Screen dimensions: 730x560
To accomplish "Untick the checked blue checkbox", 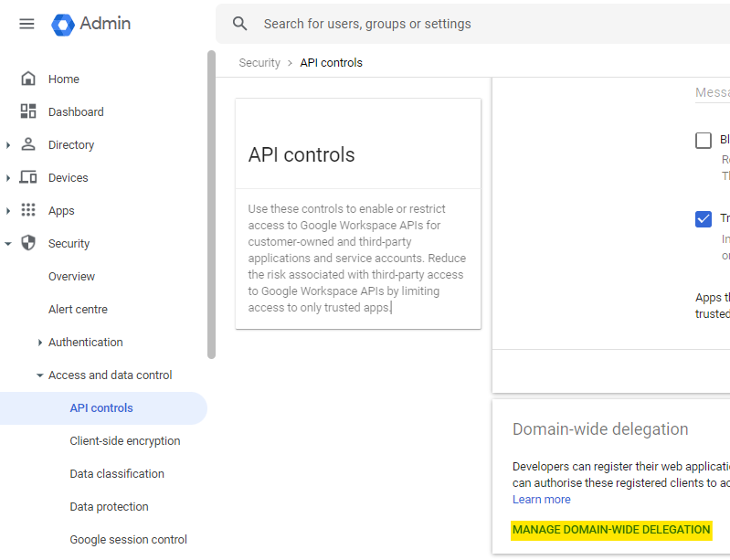I will click(x=704, y=218).
